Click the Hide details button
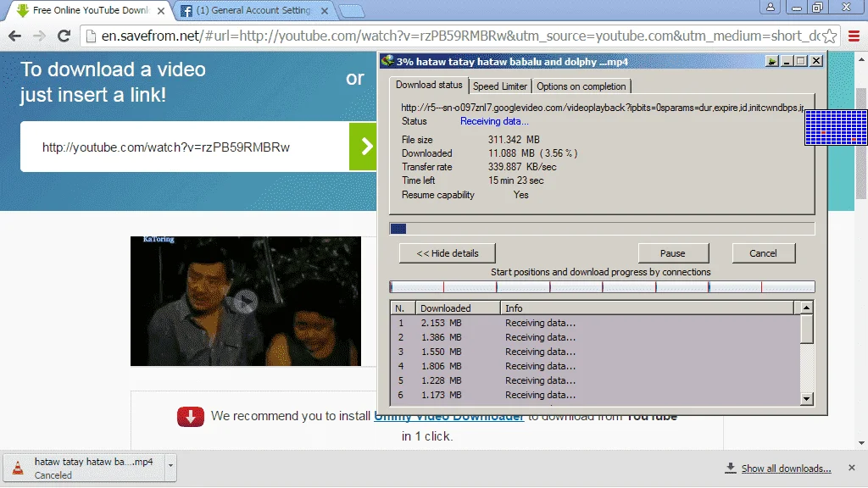The image size is (868, 488). (x=448, y=253)
